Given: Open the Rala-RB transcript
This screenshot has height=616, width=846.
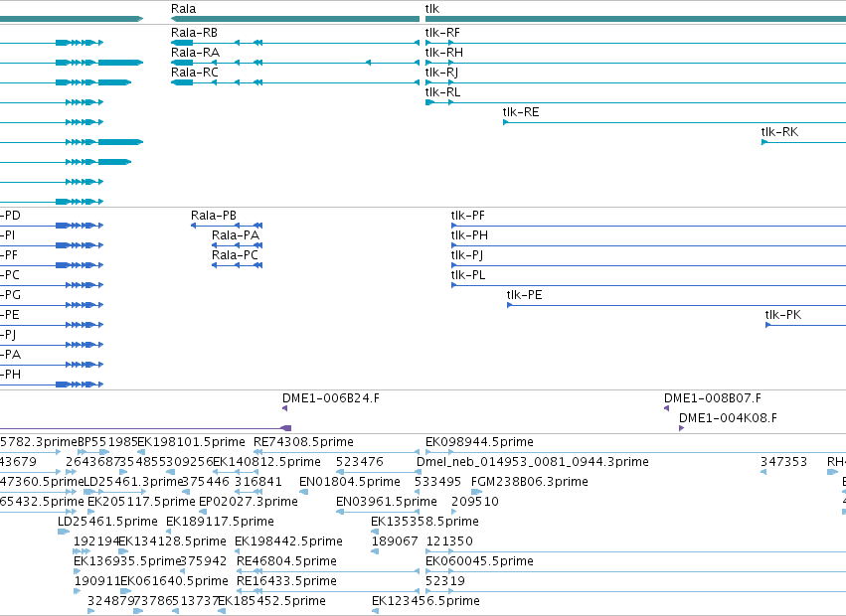Looking at the screenshot, I should (x=194, y=33).
